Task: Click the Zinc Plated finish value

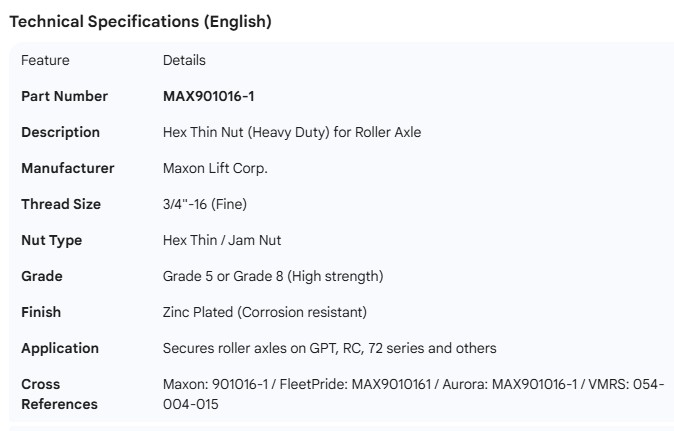Action: [x=265, y=312]
